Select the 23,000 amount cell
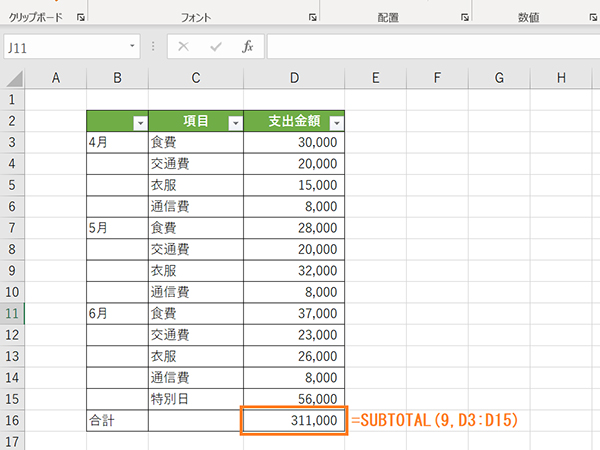The image size is (600, 450). tap(294, 335)
